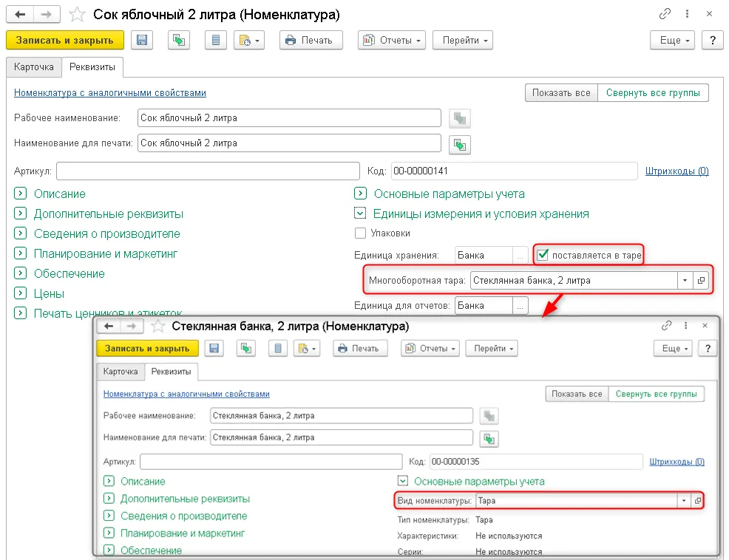Switch to the Карточка tab in the Стеклянная банка window
729x560 pixels.
[121, 372]
